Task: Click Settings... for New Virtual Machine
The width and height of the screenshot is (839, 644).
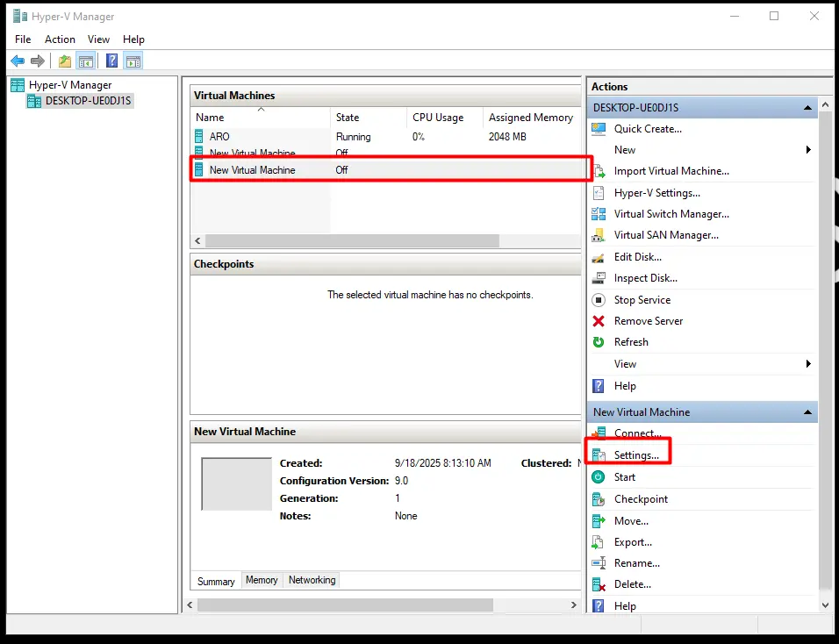Action: [636, 455]
